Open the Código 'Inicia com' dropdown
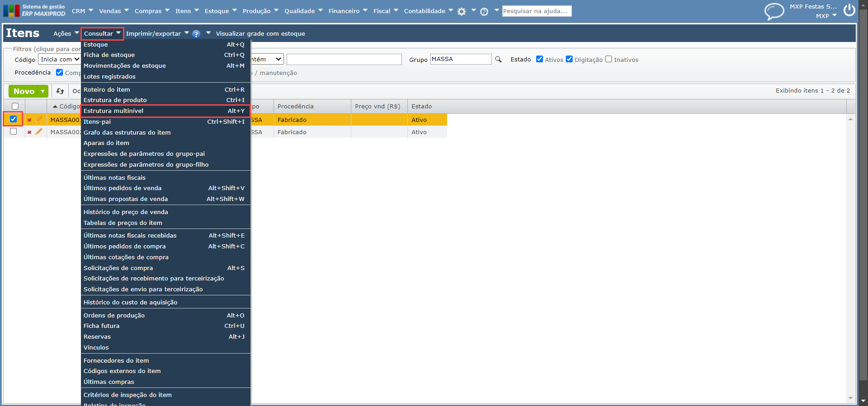 pos(59,59)
